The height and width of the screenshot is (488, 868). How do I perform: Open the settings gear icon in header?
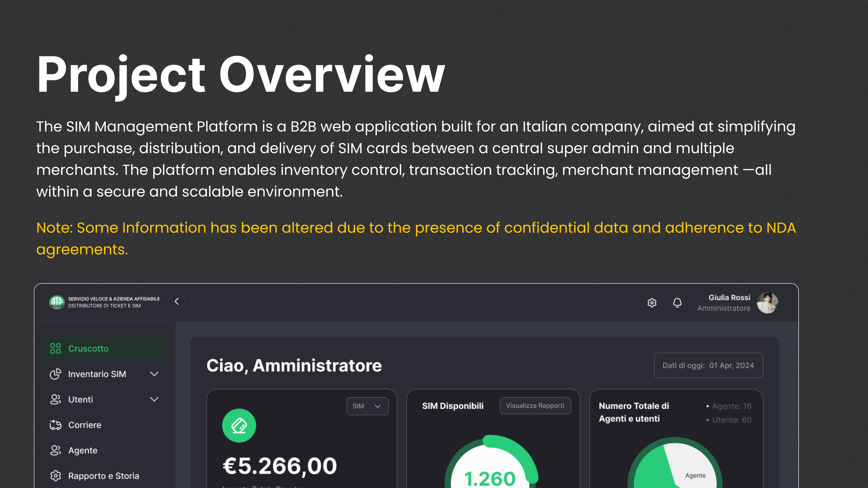652,303
